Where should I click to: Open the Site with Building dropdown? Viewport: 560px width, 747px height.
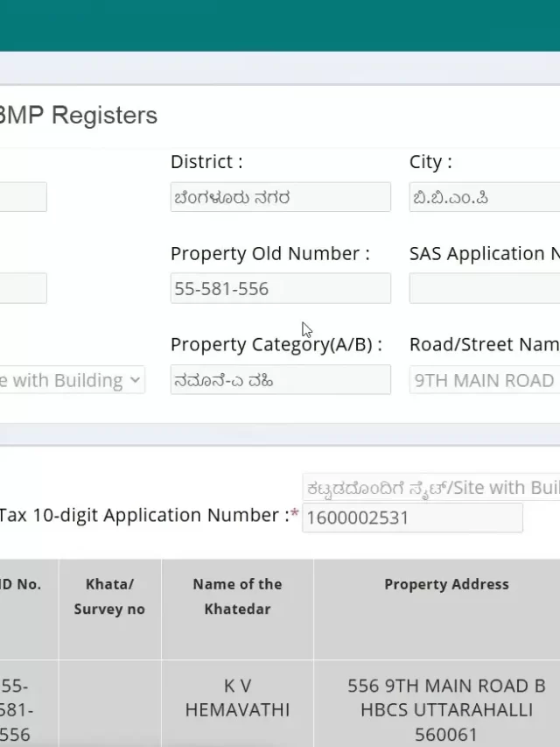(x=73, y=380)
